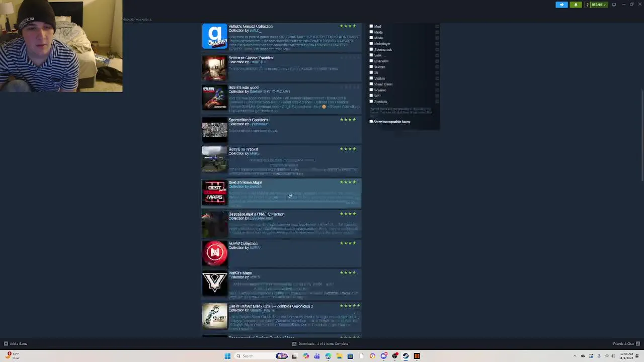644x362 pixels.
Task: Check the Mod filter checkbox
Action: tap(371, 26)
